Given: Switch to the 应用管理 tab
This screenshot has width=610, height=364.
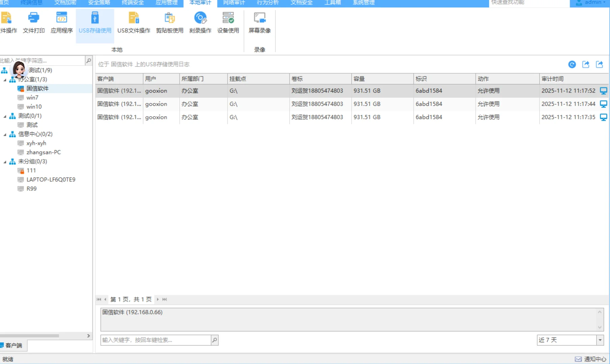Looking at the screenshot, I should pyautogui.click(x=166, y=3).
